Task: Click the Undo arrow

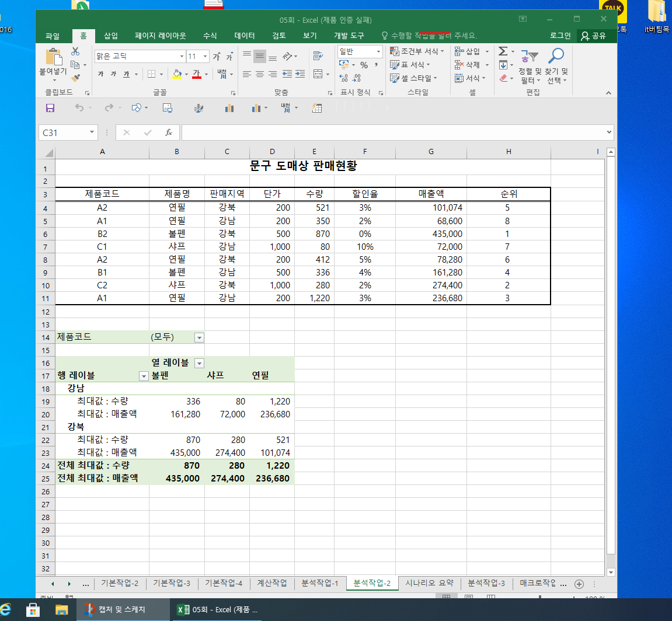Action: click(x=79, y=108)
